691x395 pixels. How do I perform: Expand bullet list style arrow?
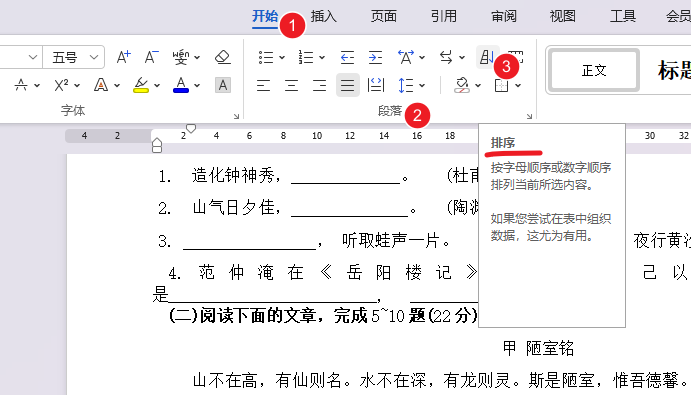click(282, 57)
